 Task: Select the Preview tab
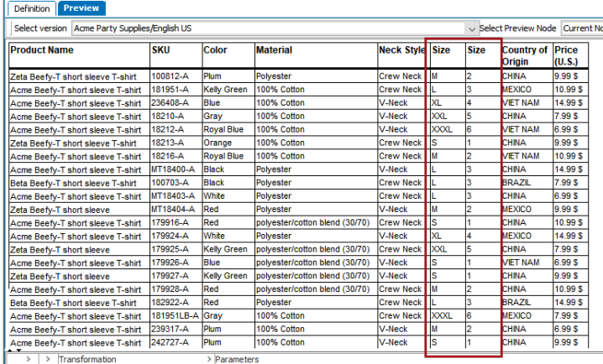point(81,8)
